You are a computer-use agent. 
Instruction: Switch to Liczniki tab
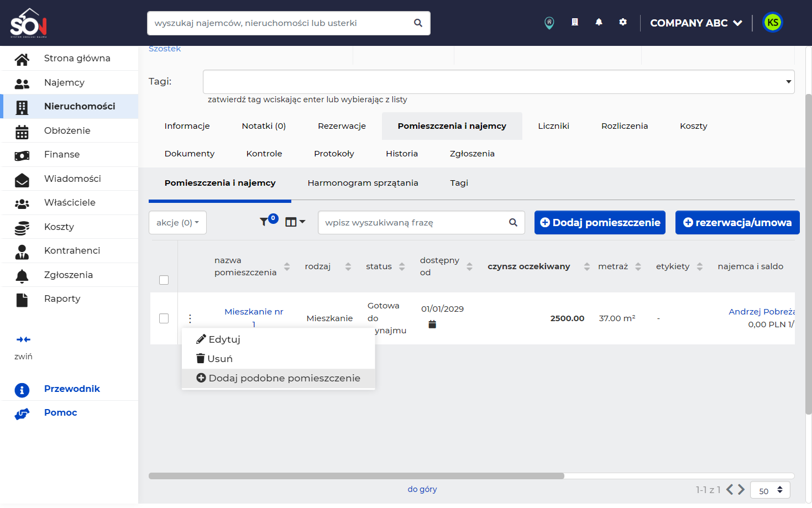coord(553,126)
